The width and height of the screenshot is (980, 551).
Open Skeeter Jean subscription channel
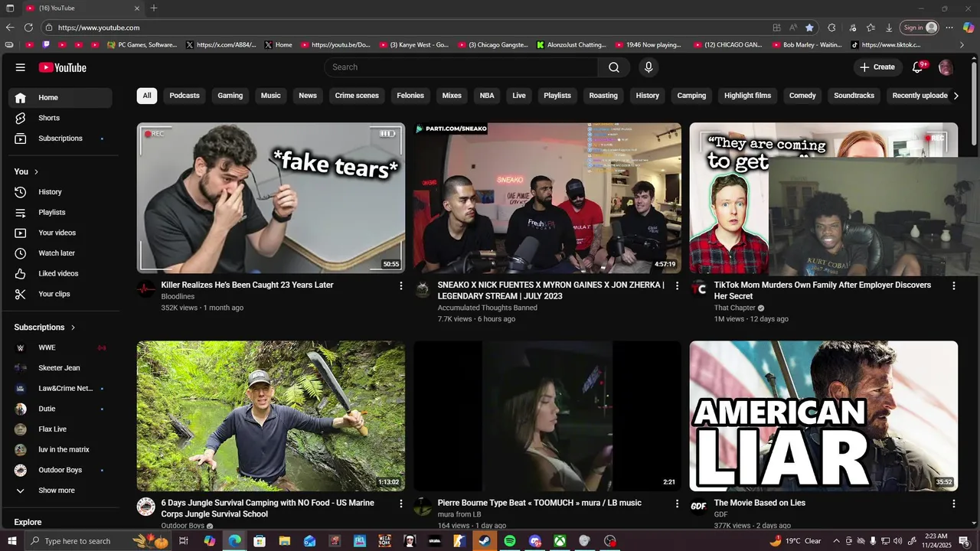[x=60, y=368]
